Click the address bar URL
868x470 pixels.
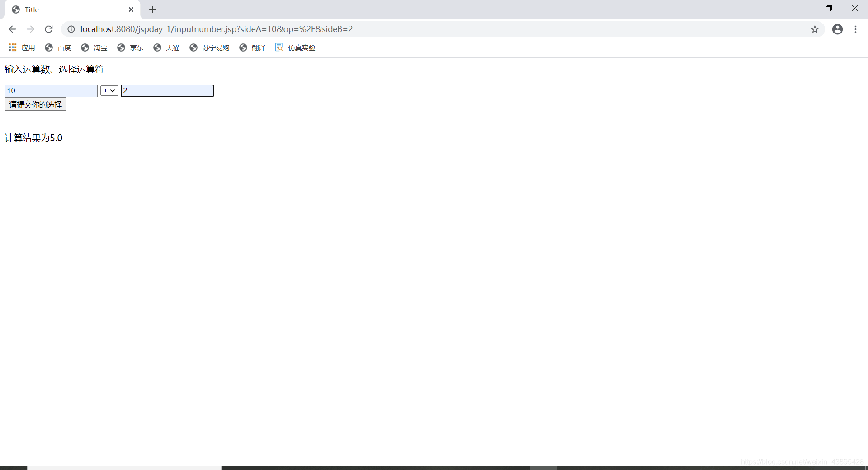pyautogui.click(x=217, y=29)
